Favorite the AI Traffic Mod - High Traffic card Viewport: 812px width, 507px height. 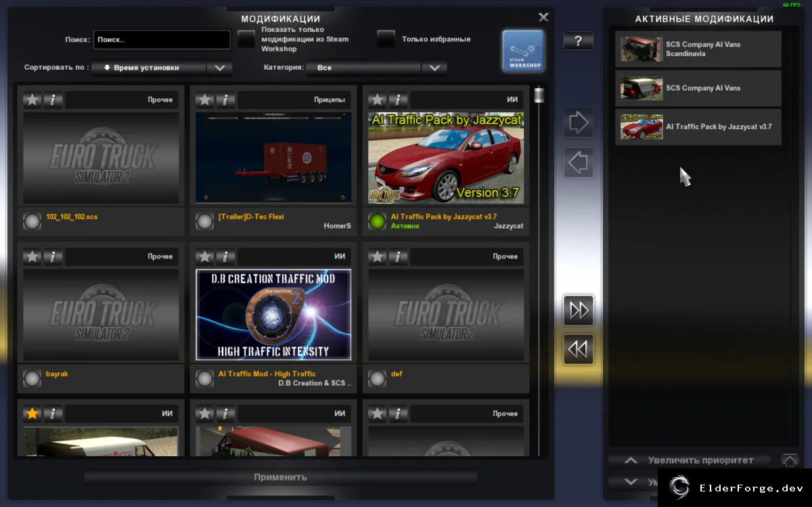coord(204,257)
